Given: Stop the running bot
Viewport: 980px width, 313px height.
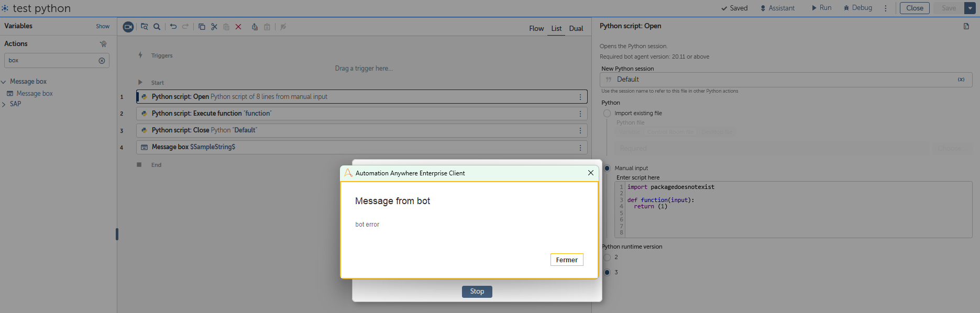Looking at the screenshot, I should [477, 292].
